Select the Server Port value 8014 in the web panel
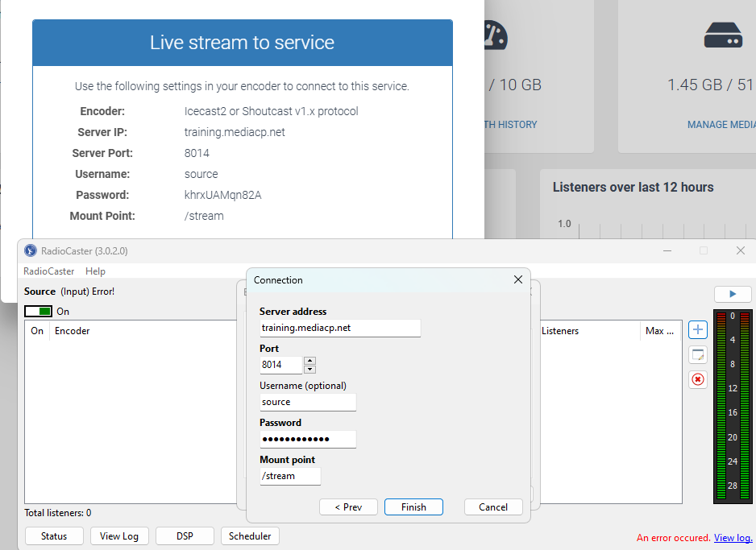The height and width of the screenshot is (550, 756). pos(197,153)
